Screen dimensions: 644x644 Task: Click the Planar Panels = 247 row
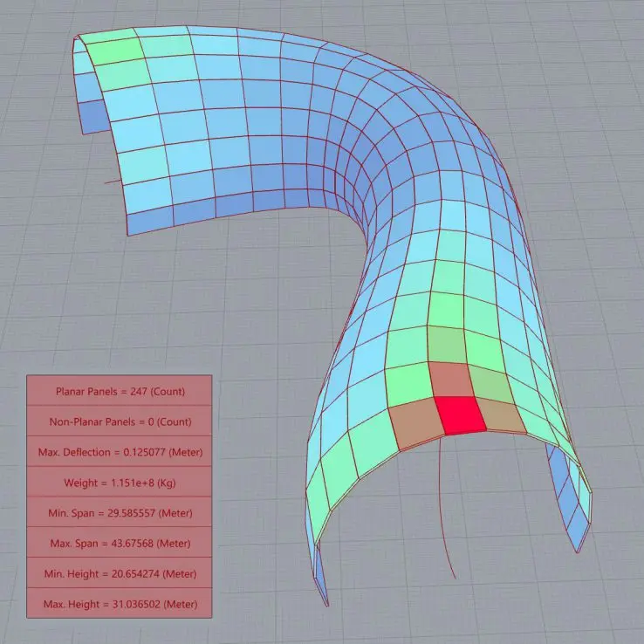tap(119, 392)
